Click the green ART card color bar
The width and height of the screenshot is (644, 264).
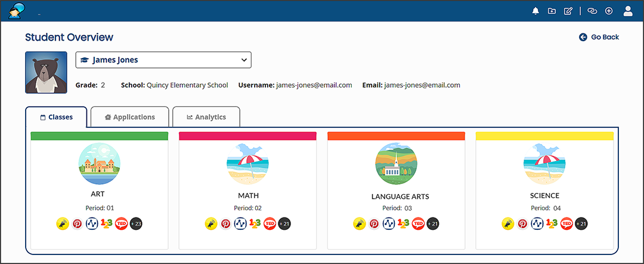(x=100, y=136)
